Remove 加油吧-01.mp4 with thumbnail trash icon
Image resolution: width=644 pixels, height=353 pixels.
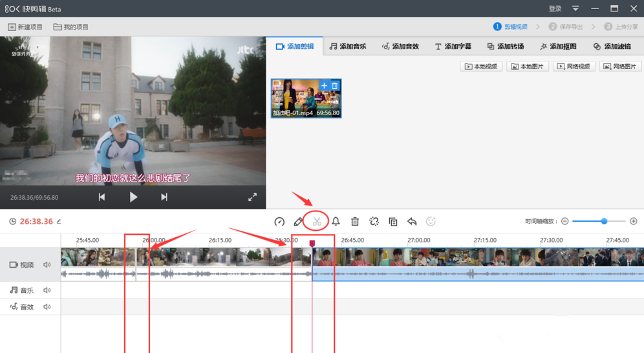click(x=335, y=86)
